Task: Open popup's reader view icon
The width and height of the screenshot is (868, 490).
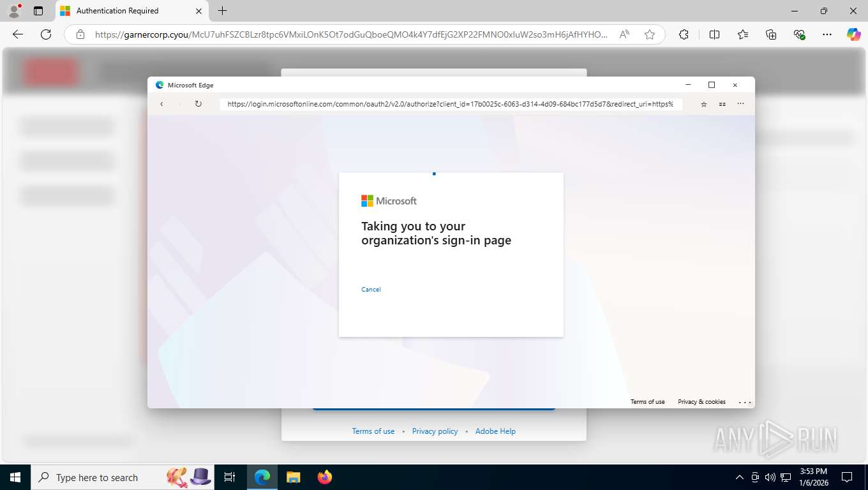Action: point(722,104)
